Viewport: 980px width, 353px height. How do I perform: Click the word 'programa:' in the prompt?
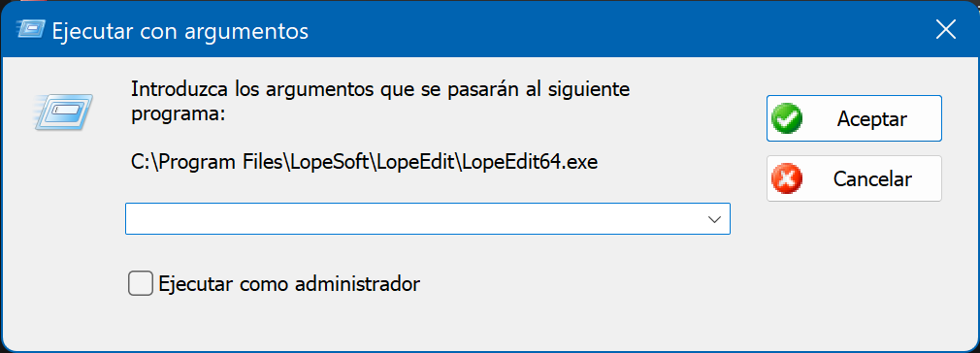(178, 115)
